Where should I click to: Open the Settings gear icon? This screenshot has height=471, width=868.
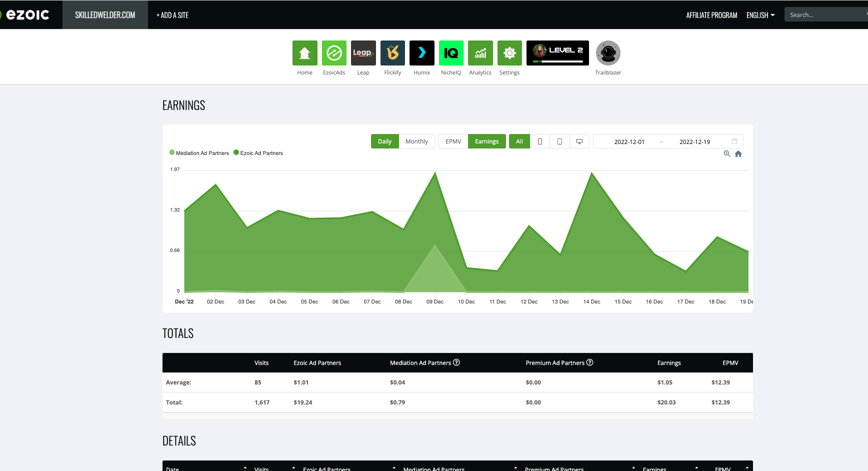tap(509, 53)
